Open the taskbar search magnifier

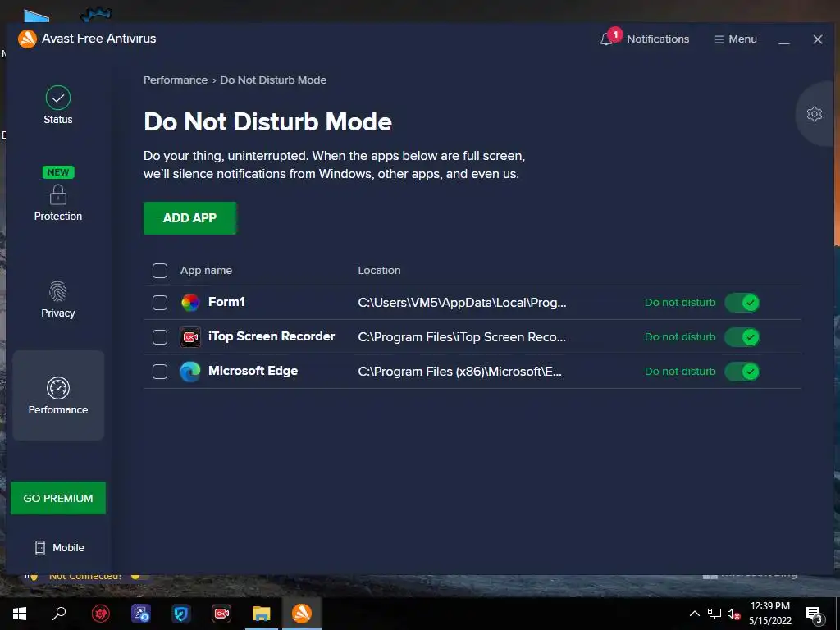pos(59,614)
